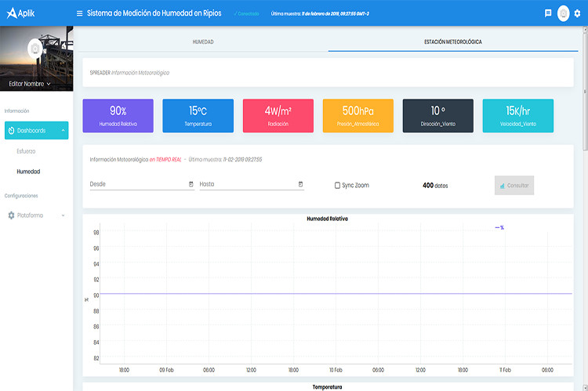Click the Desde date input field
The width and height of the screenshot is (588, 391).
pos(137,184)
